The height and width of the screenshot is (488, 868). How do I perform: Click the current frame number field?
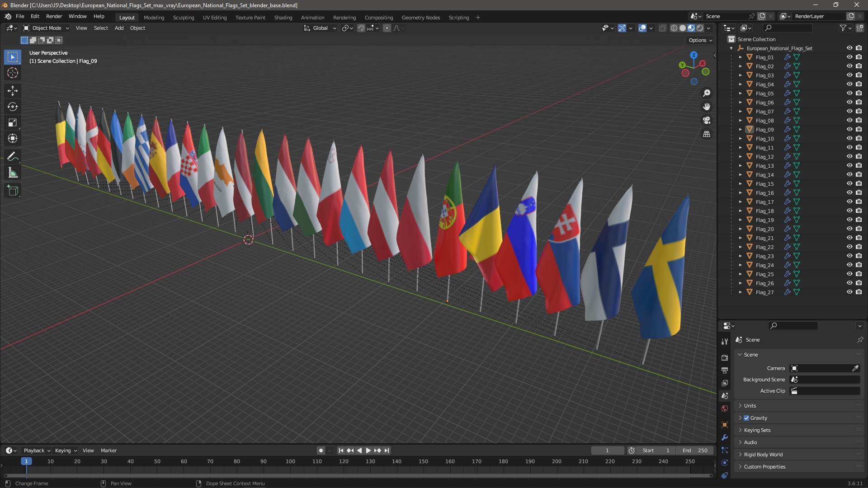click(x=607, y=450)
